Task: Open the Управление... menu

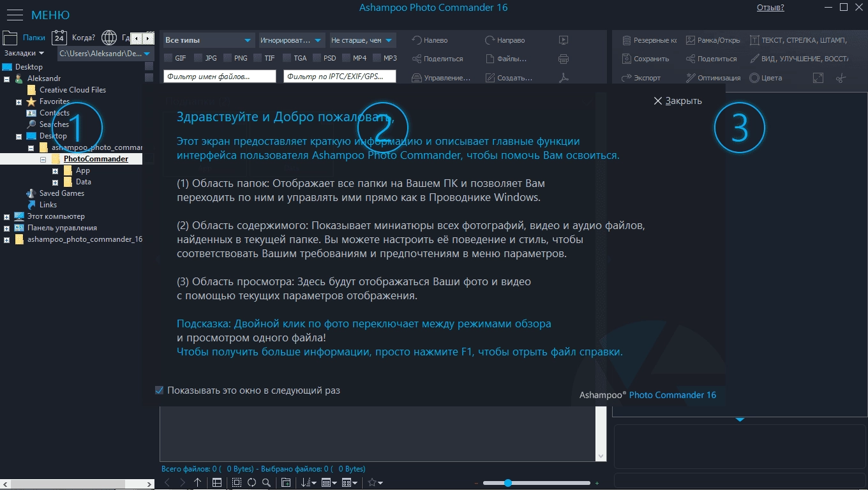Action: coord(441,78)
